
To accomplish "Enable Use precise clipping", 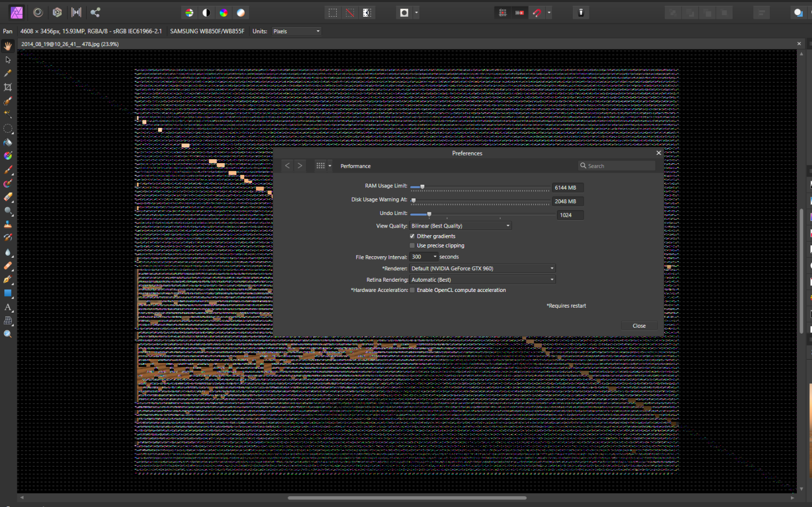I will click(x=412, y=245).
